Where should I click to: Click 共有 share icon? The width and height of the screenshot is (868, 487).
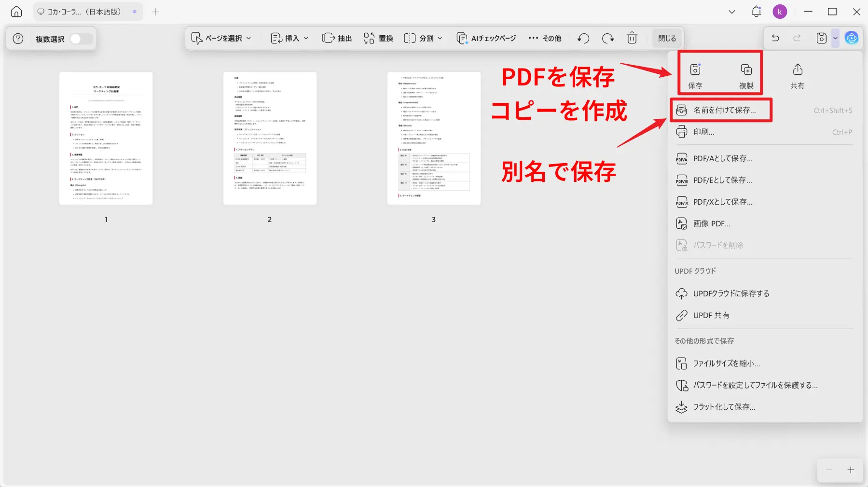pos(797,76)
